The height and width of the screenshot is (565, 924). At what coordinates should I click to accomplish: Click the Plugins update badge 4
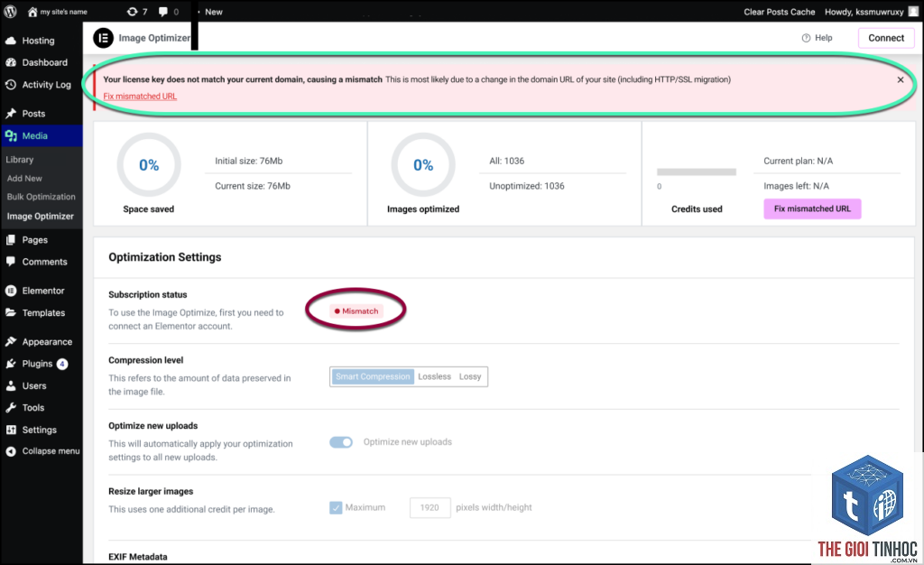pos(62,364)
